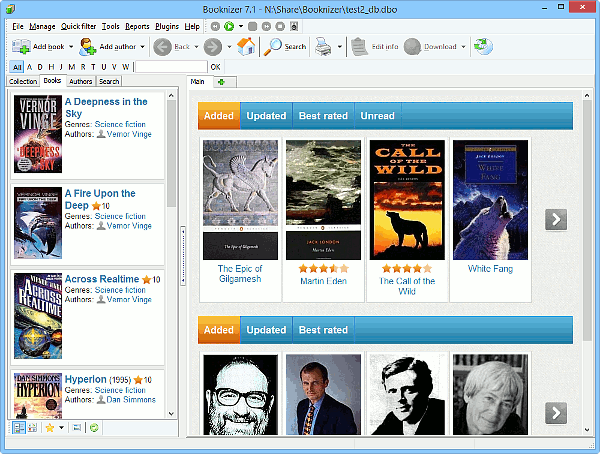Screen dimensions: 600x454
Task: Click the book list vertical scrollbar
Action: (171, 255)
